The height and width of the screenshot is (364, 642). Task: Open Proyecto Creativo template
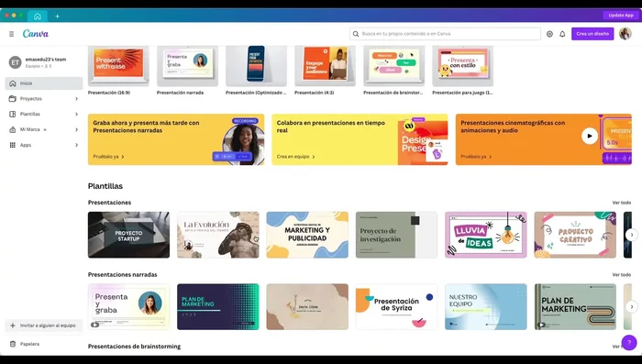[575, 235]
